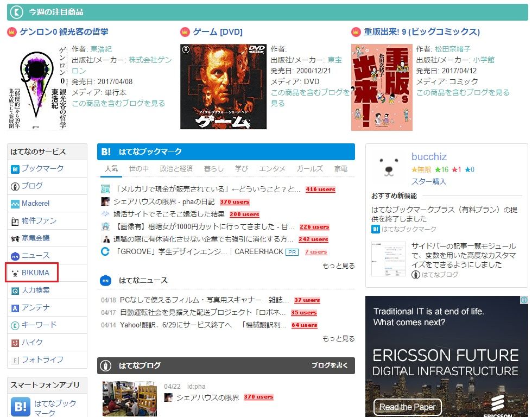Click the back arrow icon beside 今週の注目商品
Viewport: 532px width, 417px height.
pyautogui.click(x=16, y=12)
